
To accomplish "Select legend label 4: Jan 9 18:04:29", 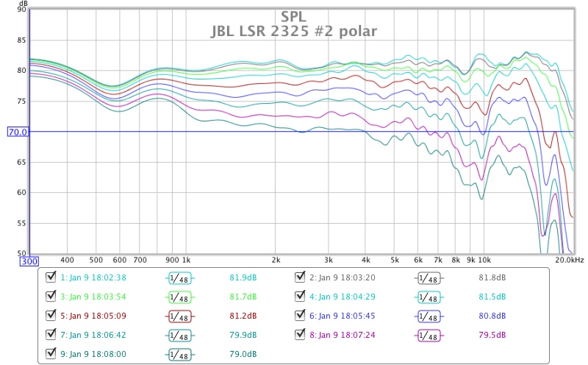I will click(x=343, y=297).
